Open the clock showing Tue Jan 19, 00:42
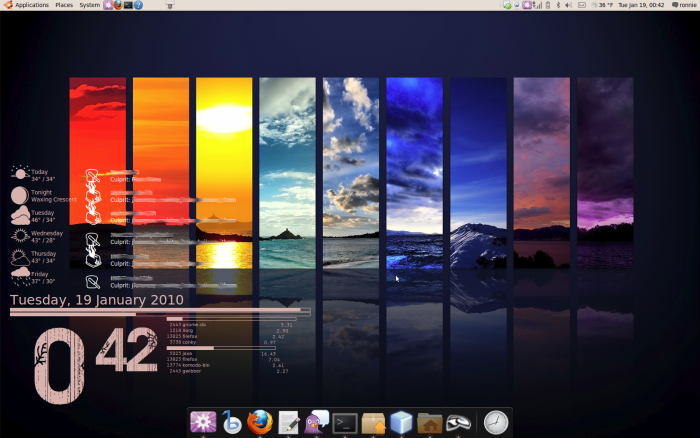 [641, 5]
